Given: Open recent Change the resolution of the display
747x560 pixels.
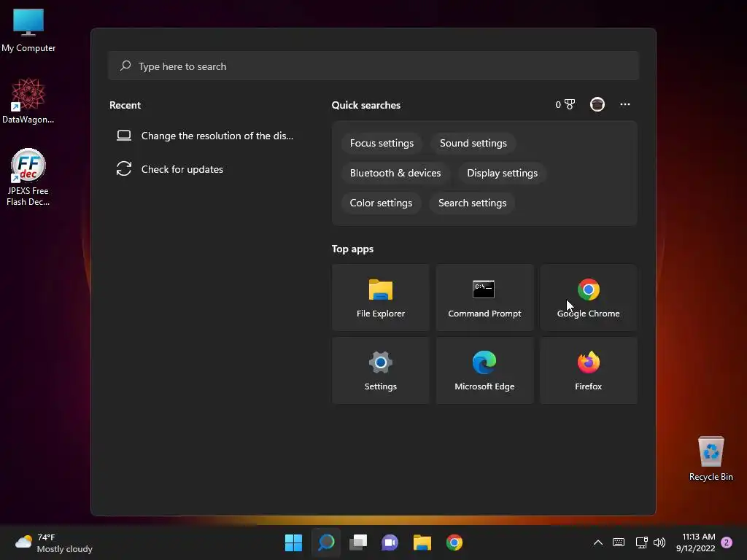Looking at the screenshot, I should point(205,136).
